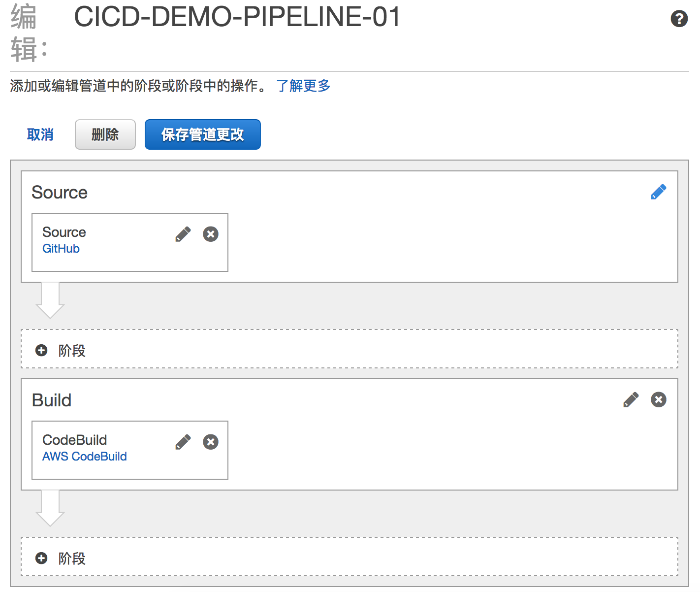Select the Source action name text
This screenshot has width=700, height=592.
click(x=64, y=232)
